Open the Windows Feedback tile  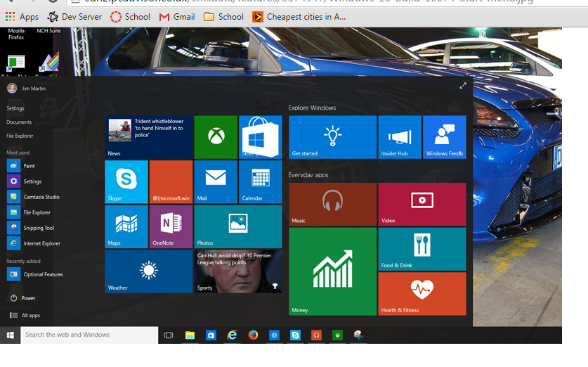click(445, 137)
